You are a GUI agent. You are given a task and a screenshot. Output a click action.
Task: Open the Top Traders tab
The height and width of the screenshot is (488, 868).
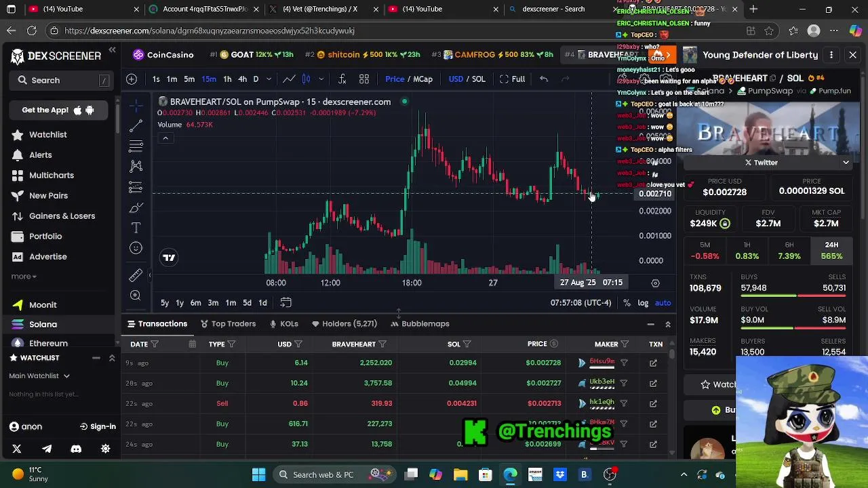pyautogui.click(x=228, y=324)
